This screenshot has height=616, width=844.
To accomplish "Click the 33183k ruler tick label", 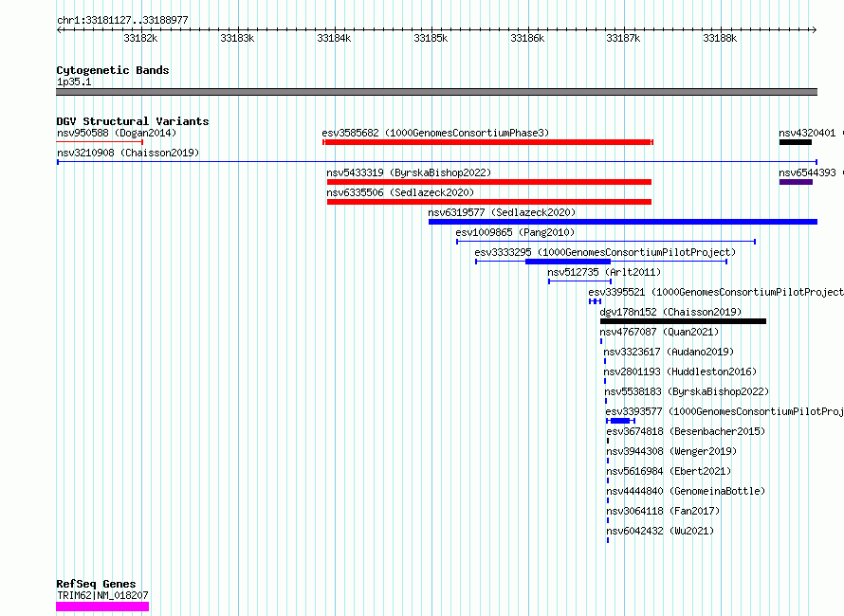I will pyautogui.click(x=237, y=38).
